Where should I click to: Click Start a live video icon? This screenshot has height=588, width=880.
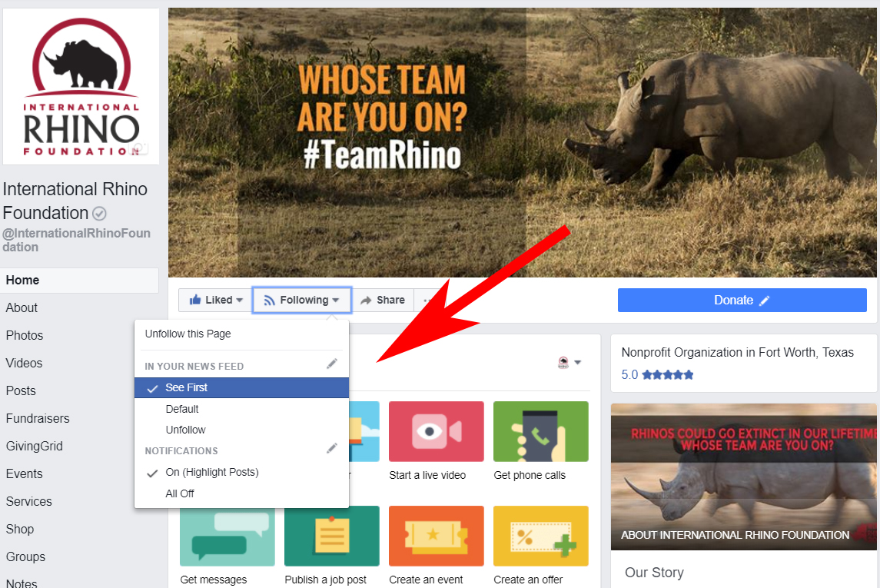coord(436,431)
